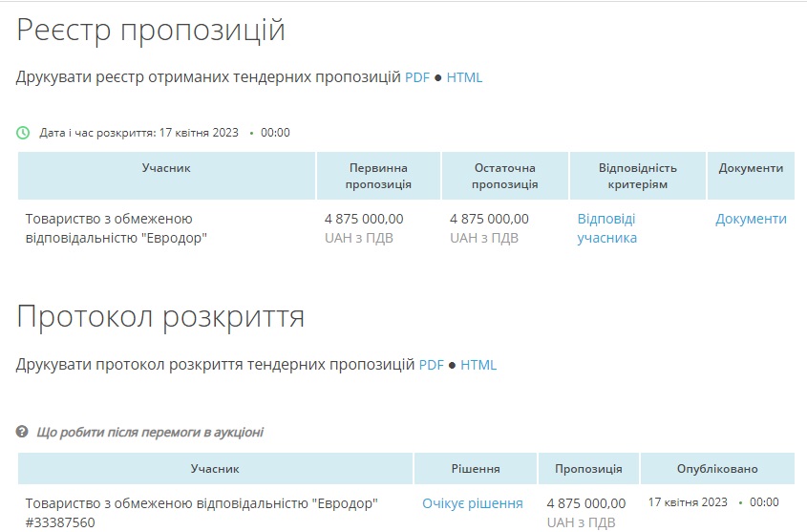The width and height of the screenshot is (807, 532).
Task: Click 'Реєстр пропозицій' heading
Action: pos(151,30)
